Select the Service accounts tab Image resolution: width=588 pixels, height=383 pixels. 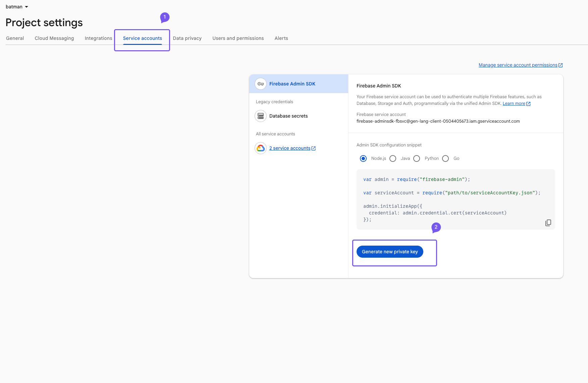pyautogui.click(x=143, y=38)
